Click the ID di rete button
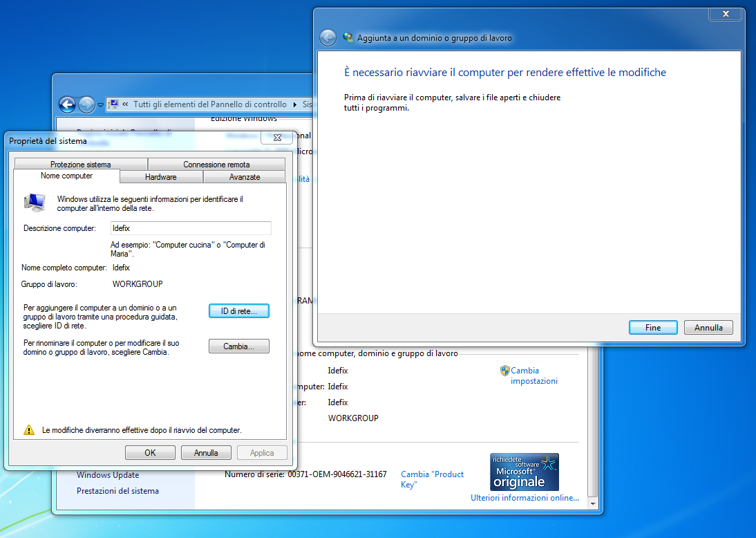Image resolution: width=756 pixels, height=538 pixels. (238, 311)
